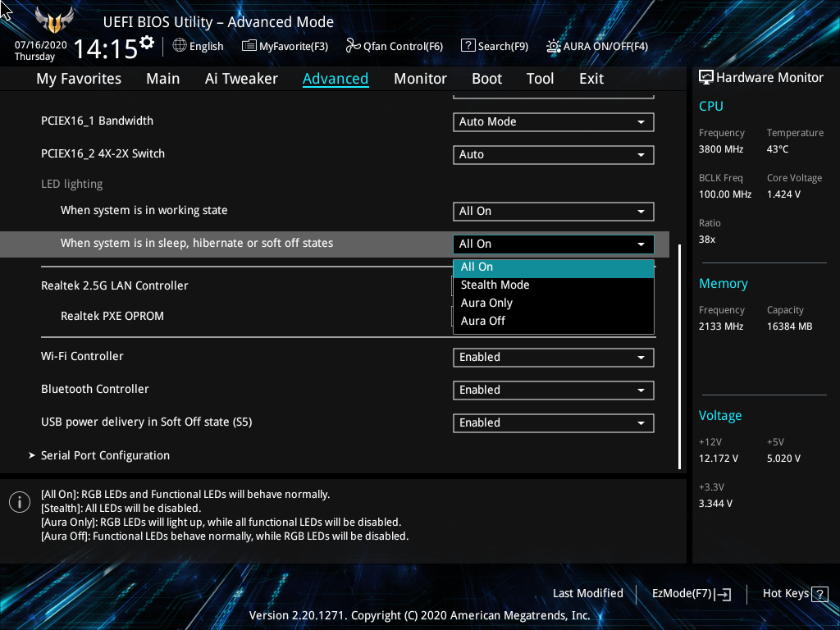Select the Realtek PXE OPROM row

(112, 316)
